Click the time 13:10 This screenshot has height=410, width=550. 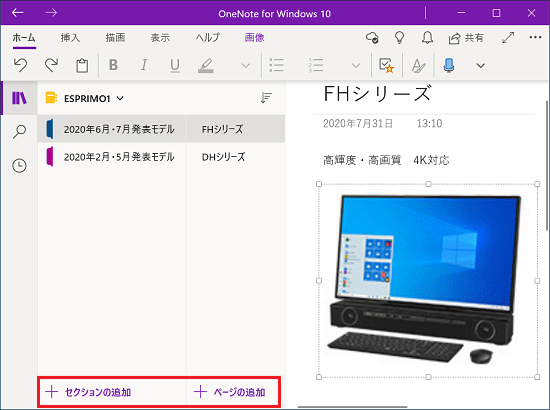[429, 123]
